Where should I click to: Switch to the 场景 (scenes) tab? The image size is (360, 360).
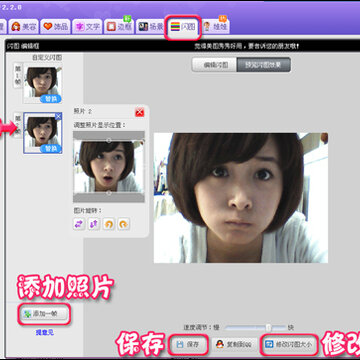point(151,27)
